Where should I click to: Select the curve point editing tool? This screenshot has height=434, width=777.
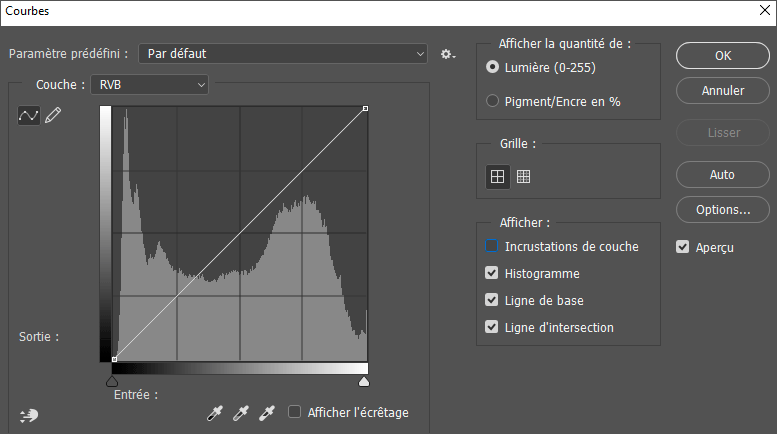[28, 116]
